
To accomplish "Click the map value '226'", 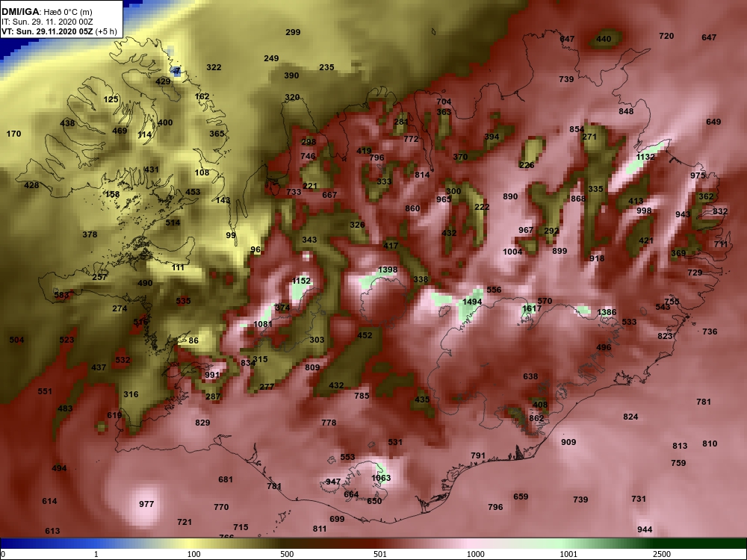I will click(527, 165).
